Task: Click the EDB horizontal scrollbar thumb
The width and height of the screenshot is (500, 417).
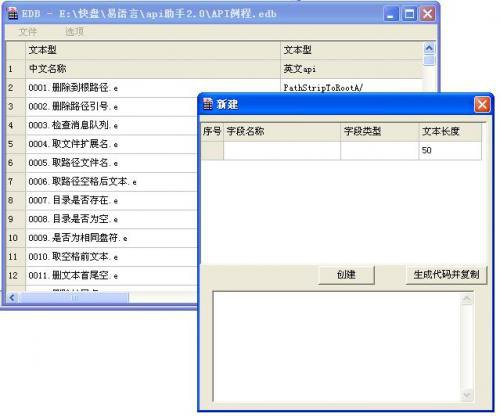Action: pos(73,297)
